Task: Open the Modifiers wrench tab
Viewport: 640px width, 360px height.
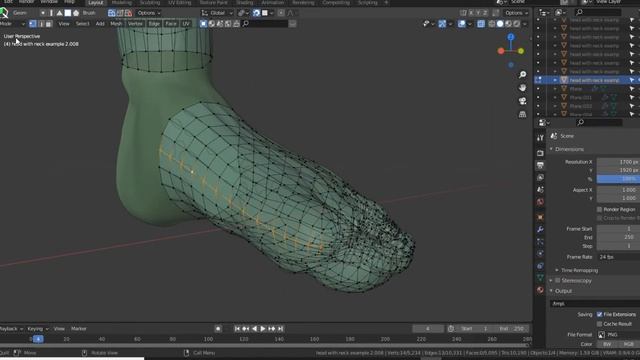Action: pyautogui.click(x=540, y=229)
